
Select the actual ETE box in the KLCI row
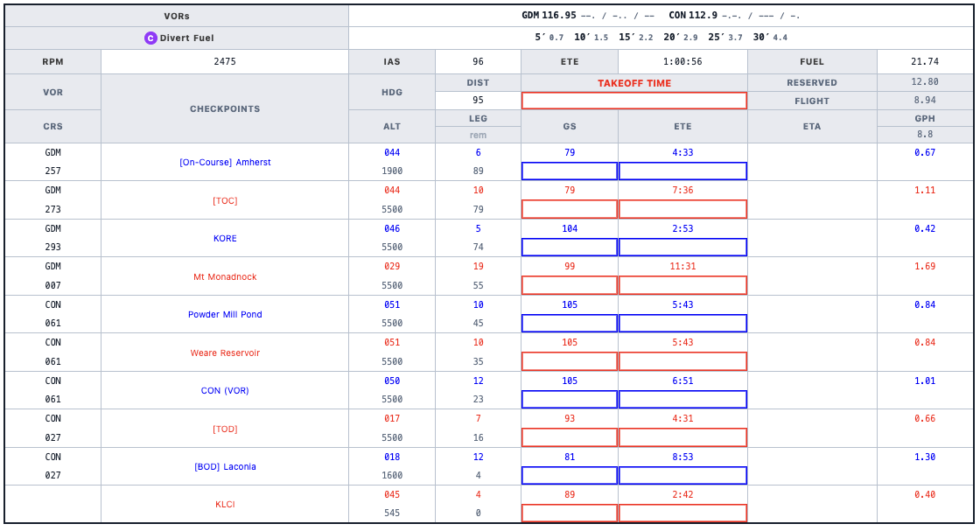pyautogui.click(x=682, y=514)
